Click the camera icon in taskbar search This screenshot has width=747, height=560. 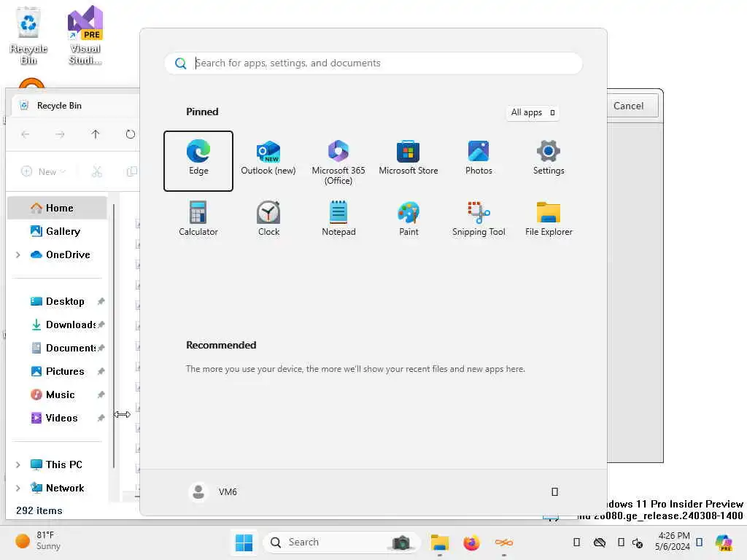[x=401, y=542]
